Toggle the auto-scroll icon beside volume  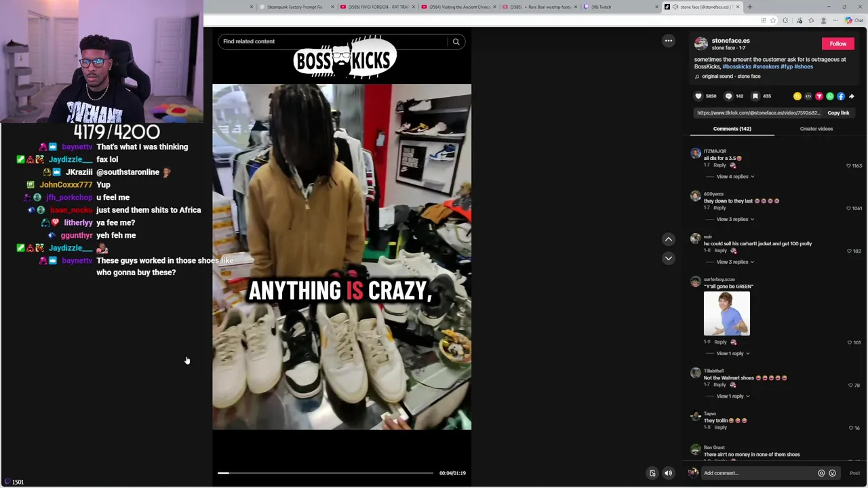point(652,473)
